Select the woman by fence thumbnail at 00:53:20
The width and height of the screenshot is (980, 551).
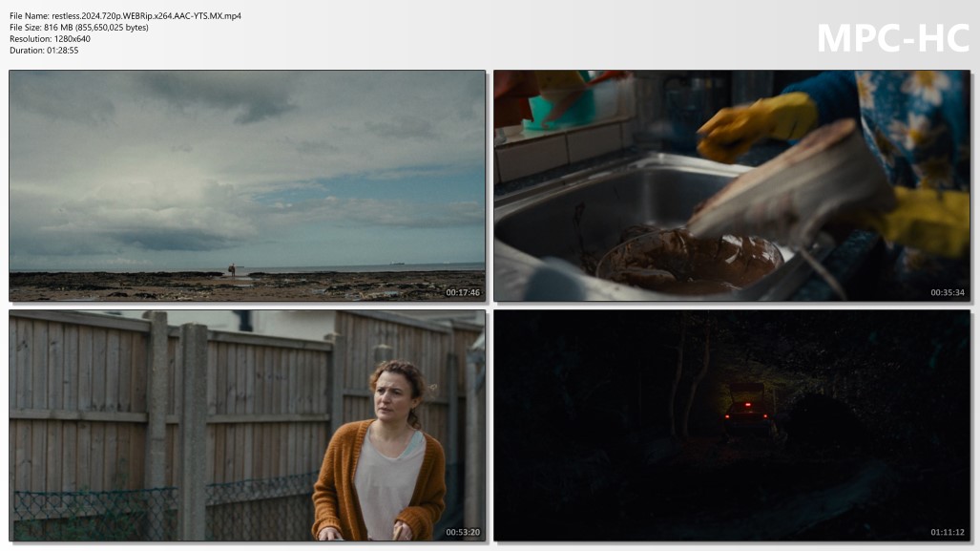[247, 425]
